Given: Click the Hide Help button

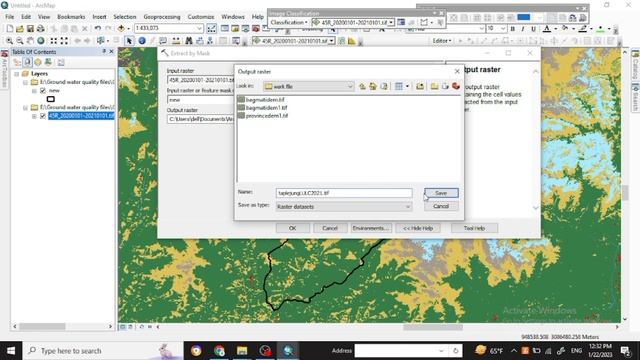Looking at the screenshot, I should (418, 228).
